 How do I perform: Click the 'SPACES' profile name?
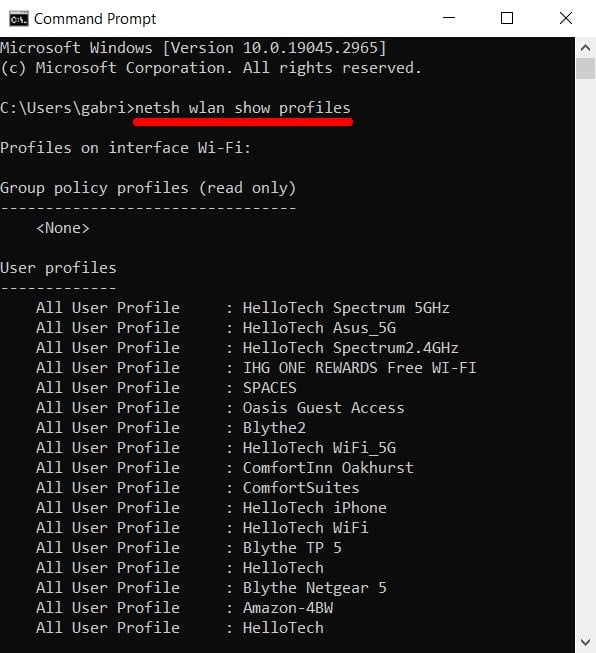(269, 388)
